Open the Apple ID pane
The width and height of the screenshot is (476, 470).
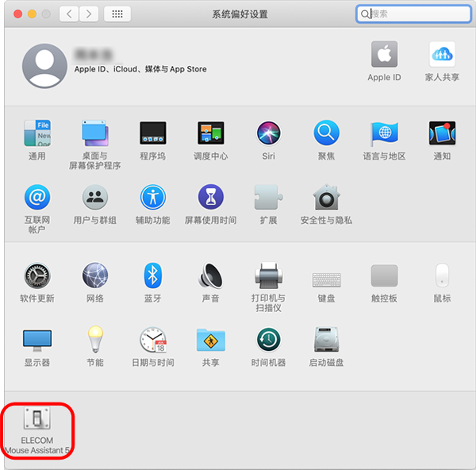(x=384, y=61)
